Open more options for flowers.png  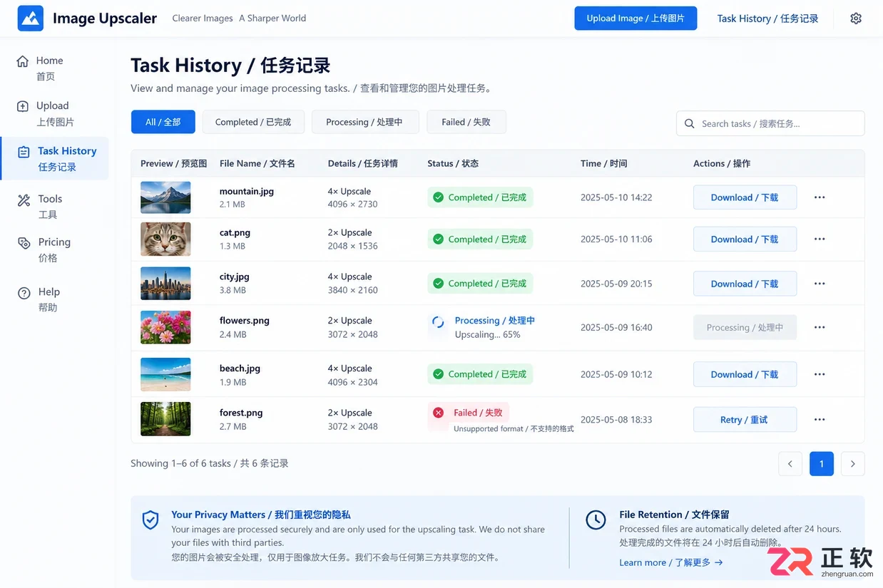point(820,328)
